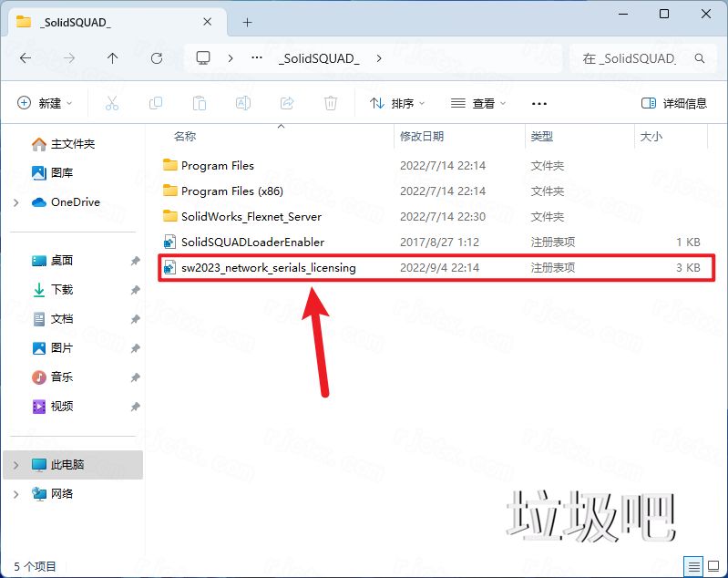
Task: Open the toolbar See more ellipsis menu
Action: point(539,103)
